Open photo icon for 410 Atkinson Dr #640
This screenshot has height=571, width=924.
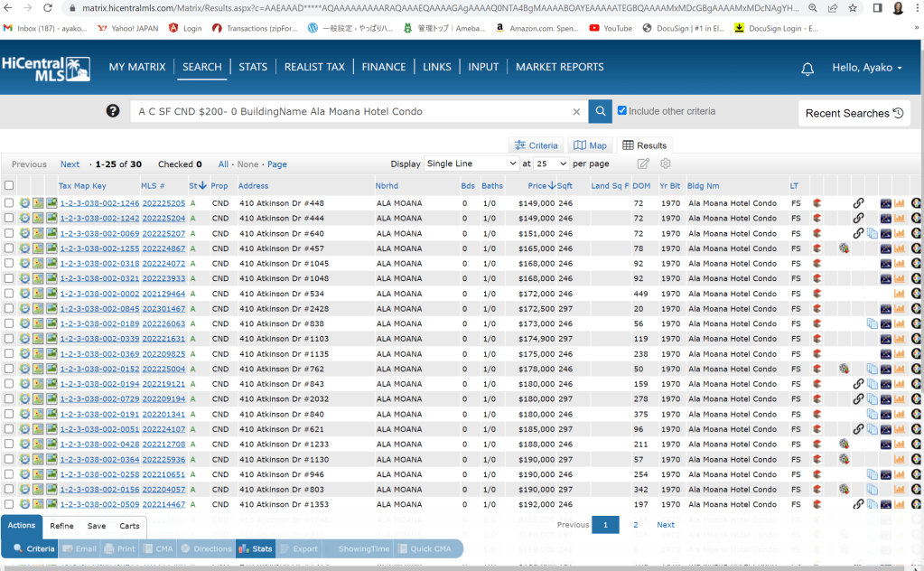52,233
